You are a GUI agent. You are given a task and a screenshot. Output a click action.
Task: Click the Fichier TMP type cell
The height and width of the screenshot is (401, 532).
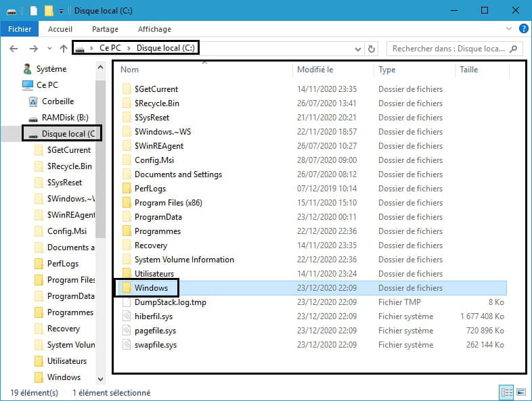coord(399,302)
